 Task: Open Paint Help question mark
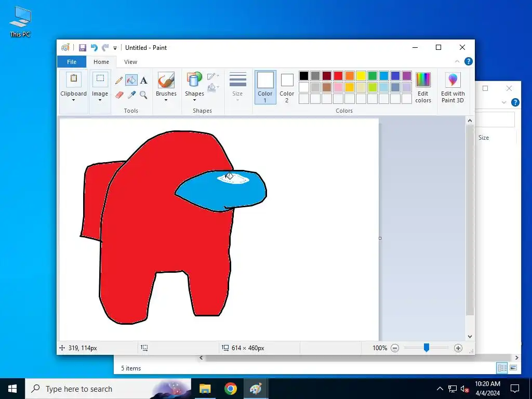468,61
